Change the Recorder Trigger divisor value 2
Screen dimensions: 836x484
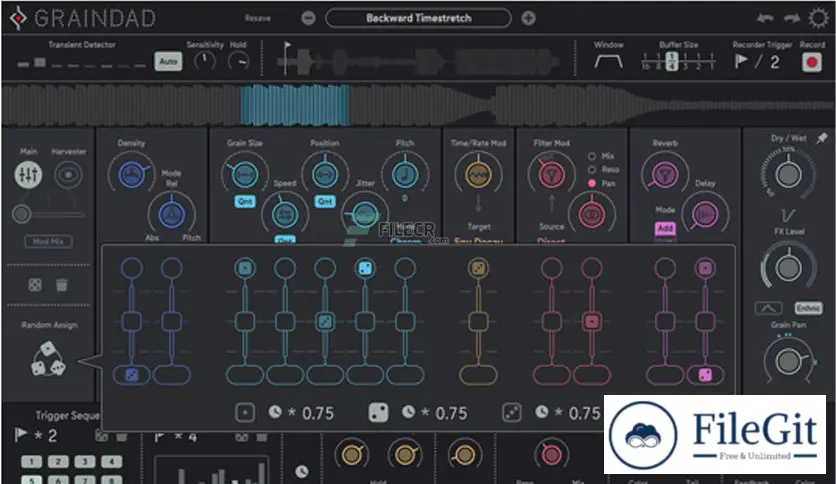click(775, 62)
